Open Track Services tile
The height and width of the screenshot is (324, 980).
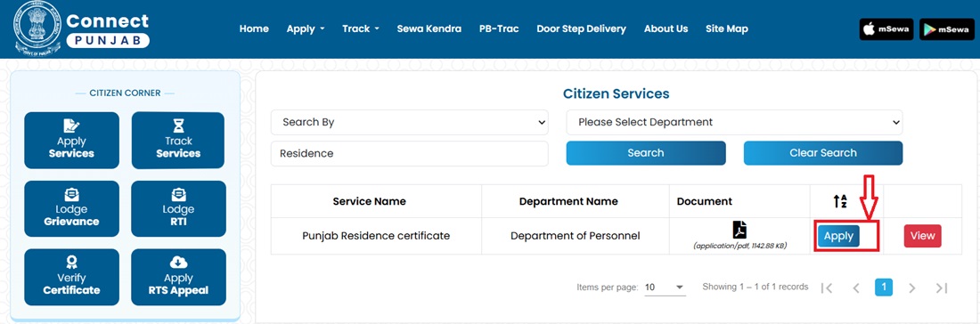[x=179, y=141]
